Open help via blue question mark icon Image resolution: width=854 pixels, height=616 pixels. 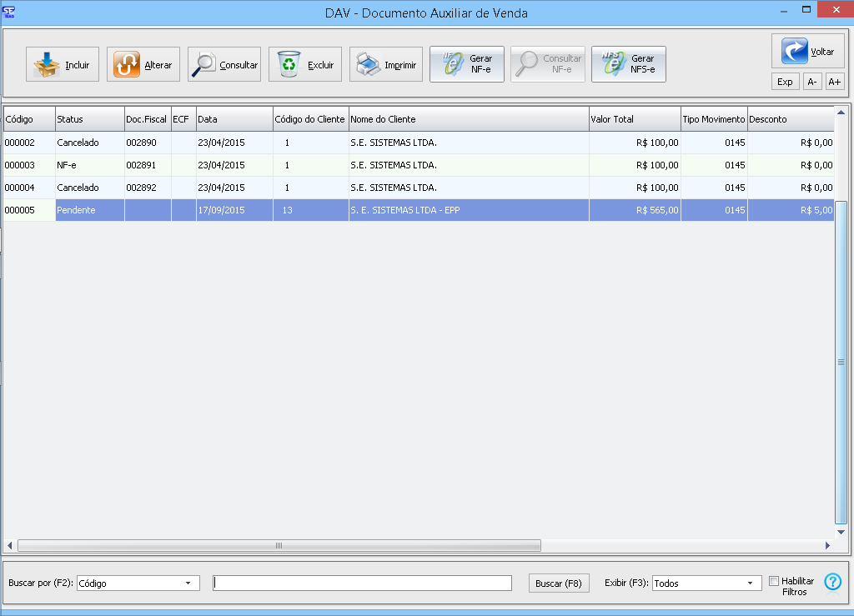point(832,582)
